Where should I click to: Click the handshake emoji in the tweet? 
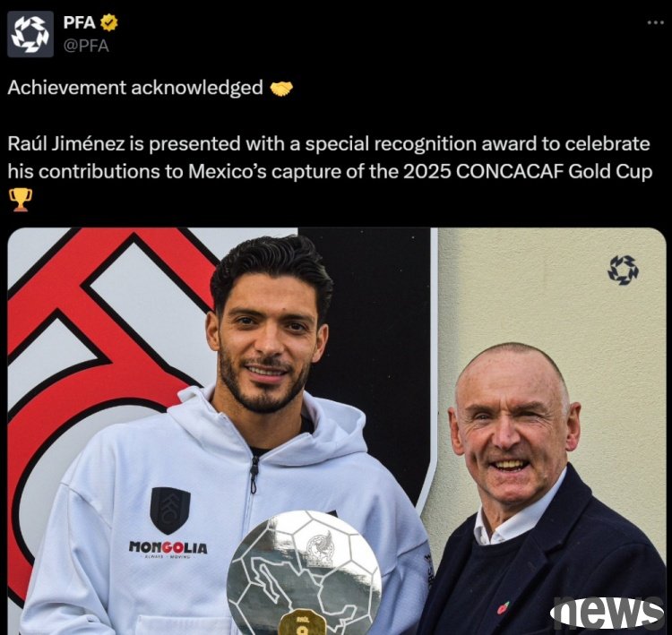click(281, 89)
